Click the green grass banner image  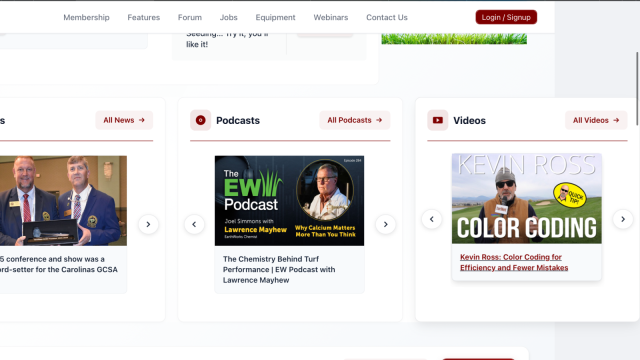[454, 39]
